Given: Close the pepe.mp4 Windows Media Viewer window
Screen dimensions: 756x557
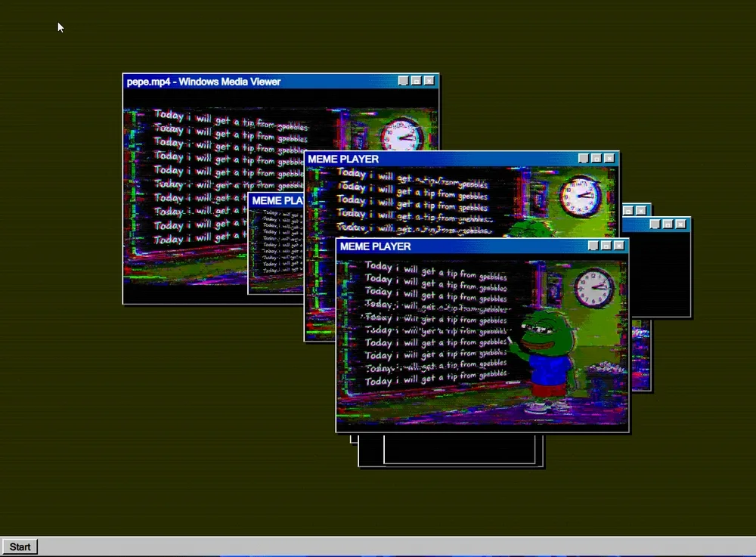Looking at the screenshot, I should 429,81.
